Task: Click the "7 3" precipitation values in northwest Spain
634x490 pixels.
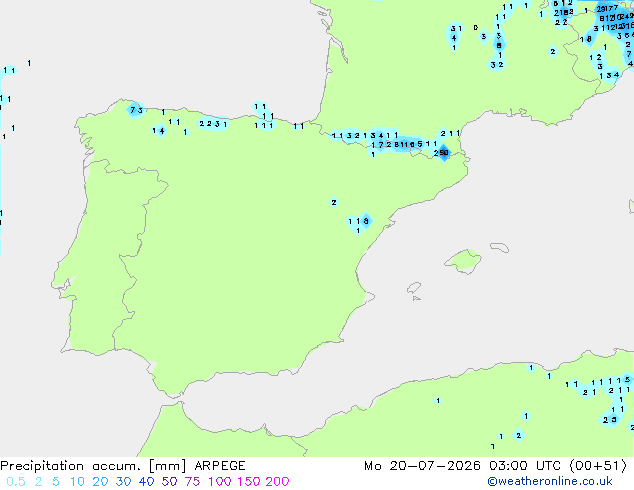Action: tap(136, 110)
